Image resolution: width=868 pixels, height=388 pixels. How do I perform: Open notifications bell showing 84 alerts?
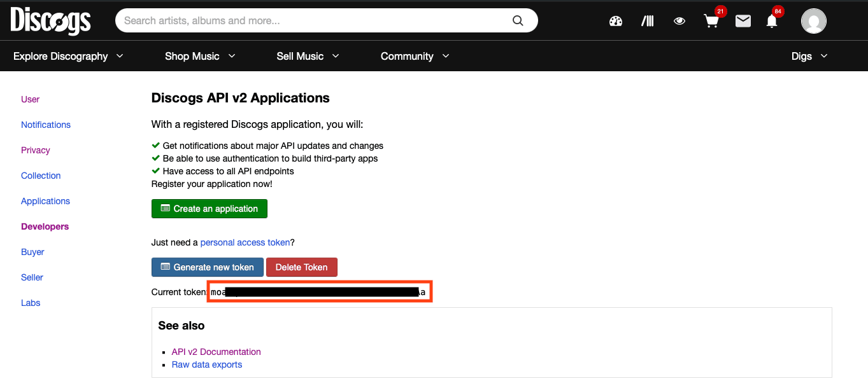771,20
